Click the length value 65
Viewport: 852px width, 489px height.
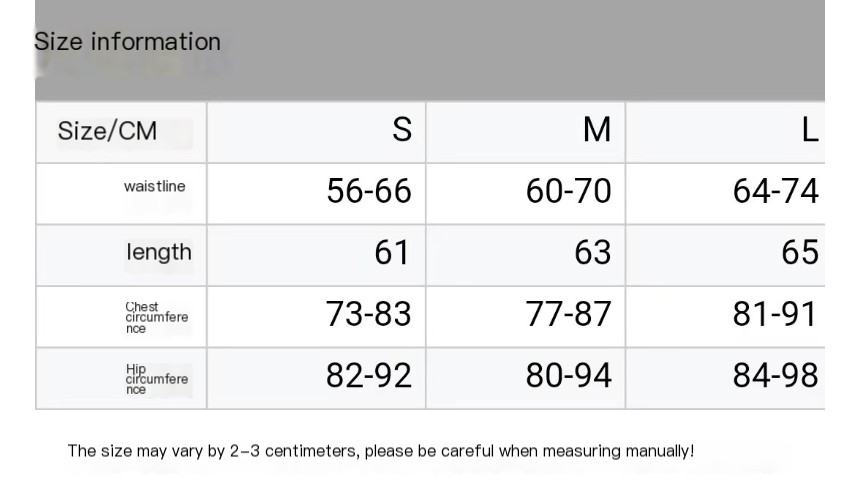coord(800,253)
